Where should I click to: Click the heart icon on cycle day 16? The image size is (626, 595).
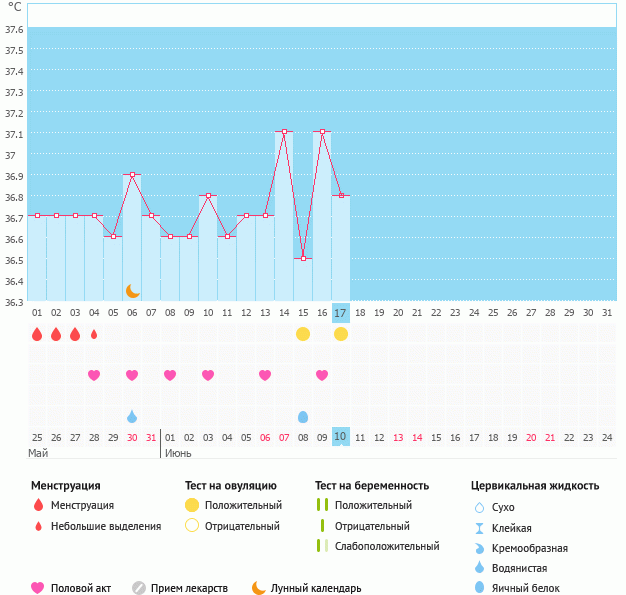point(322,375)
